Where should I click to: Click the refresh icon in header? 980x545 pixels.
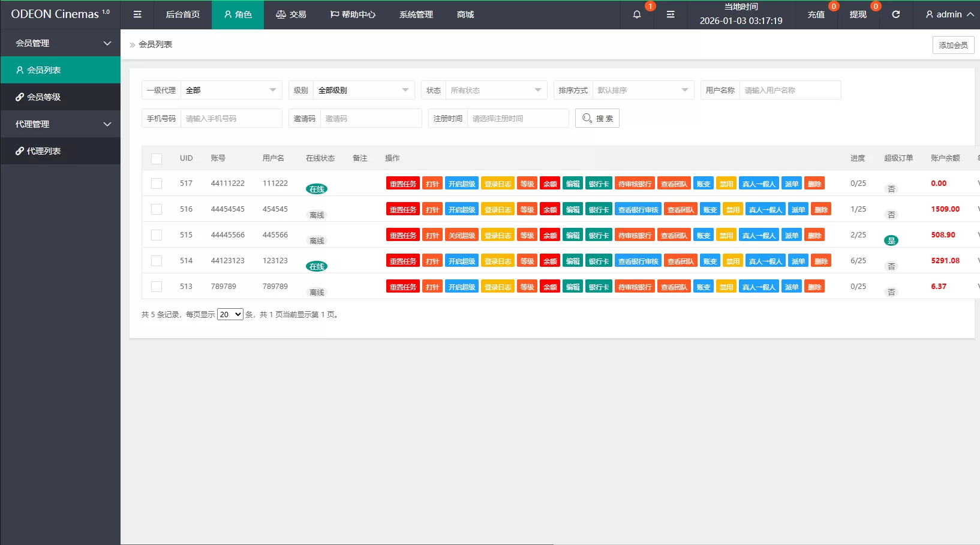[895, 14]
